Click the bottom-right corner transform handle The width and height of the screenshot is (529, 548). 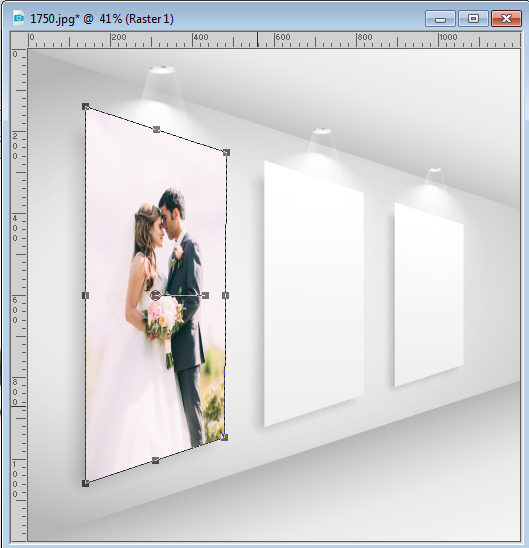(224, 437)
